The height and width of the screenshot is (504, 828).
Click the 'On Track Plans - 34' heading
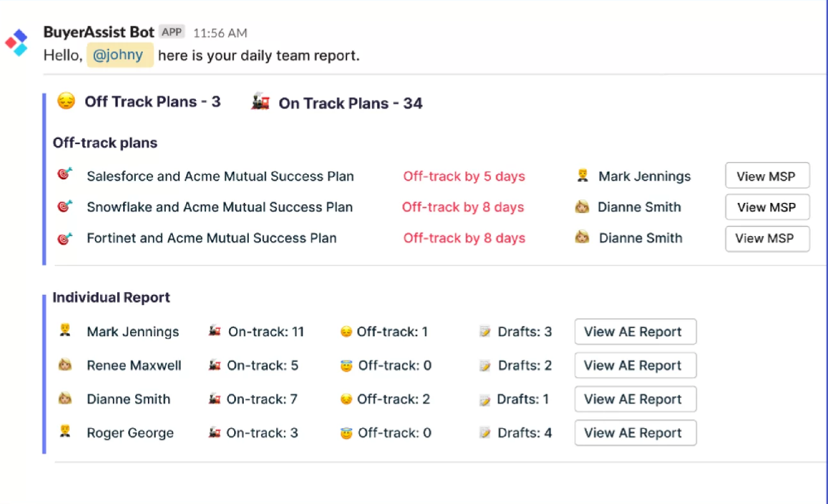click(x=350, y=103)
